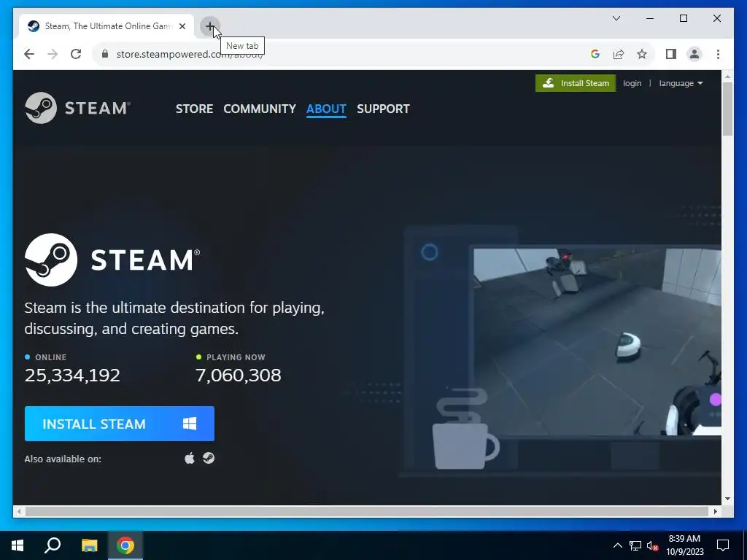Open Windows search from the taskbar
The width and height of the screenshot is (747, 560).
tap(53, 545)
